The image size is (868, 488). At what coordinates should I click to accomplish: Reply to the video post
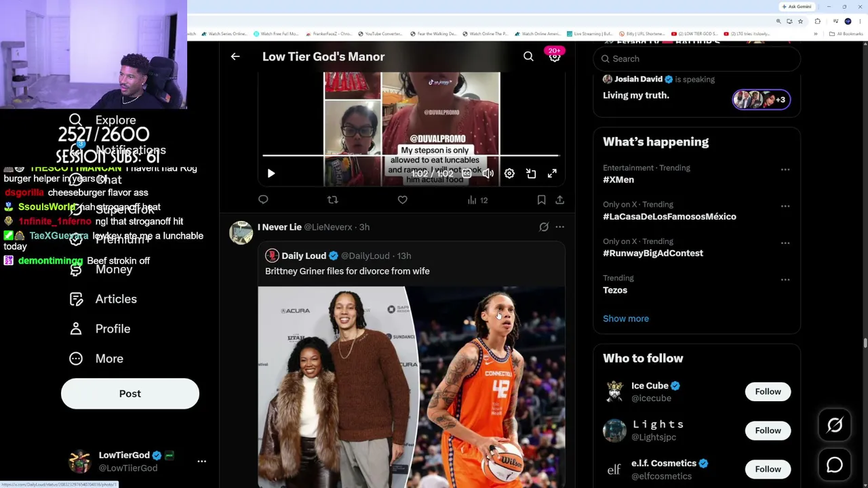click(x=263, y=200)
